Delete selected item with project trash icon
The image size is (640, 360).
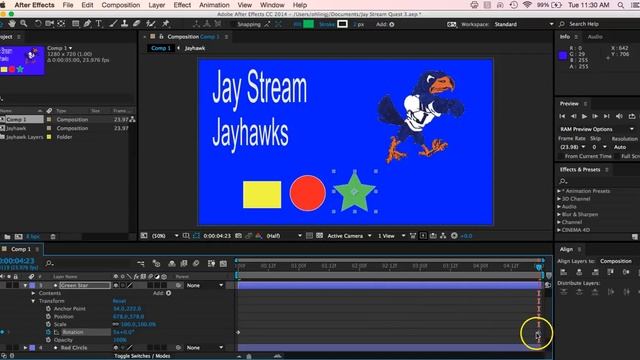[x=53, y=236]
